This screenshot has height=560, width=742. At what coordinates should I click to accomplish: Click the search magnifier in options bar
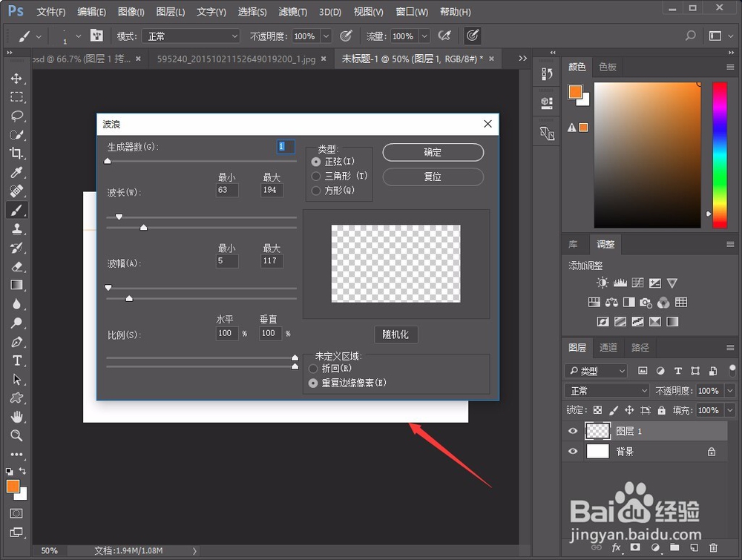690,36
